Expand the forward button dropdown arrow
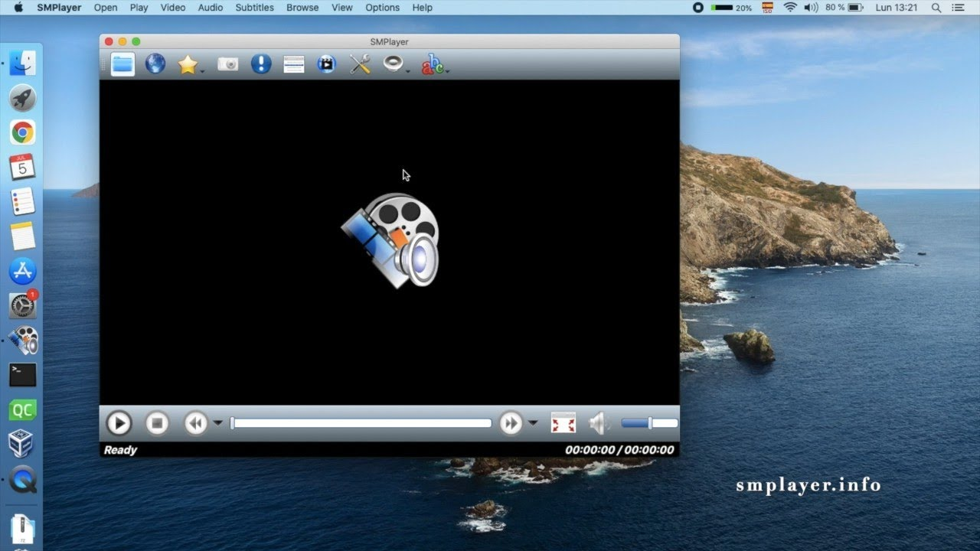The image size is (980, 551). (533, 423)
